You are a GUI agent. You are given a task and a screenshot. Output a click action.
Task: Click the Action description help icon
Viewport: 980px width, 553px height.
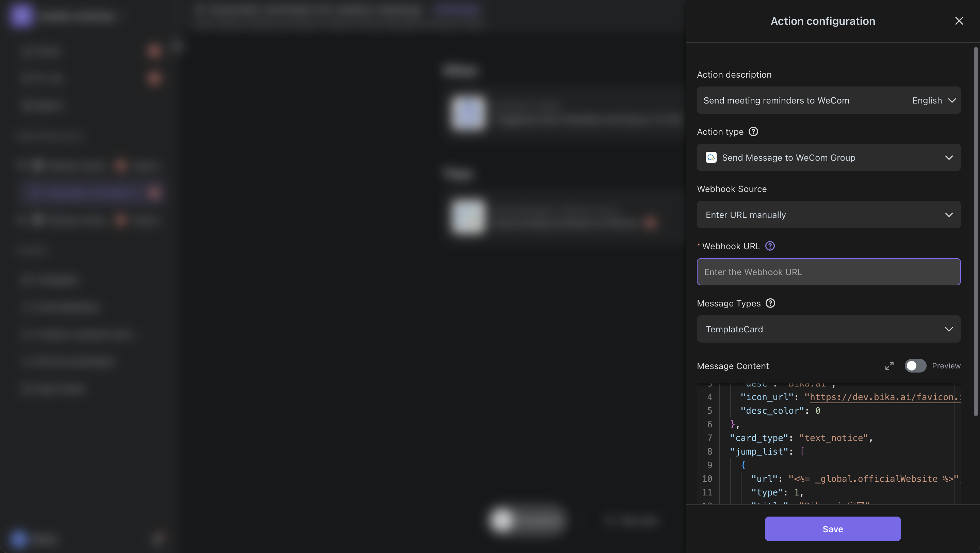754,131
